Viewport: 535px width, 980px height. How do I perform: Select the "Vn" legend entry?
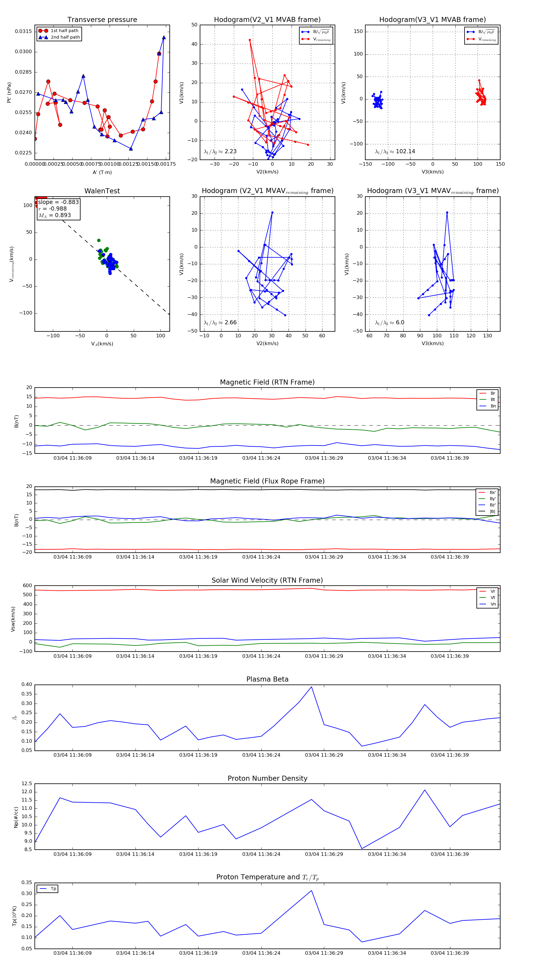click(x=487, y=604)
